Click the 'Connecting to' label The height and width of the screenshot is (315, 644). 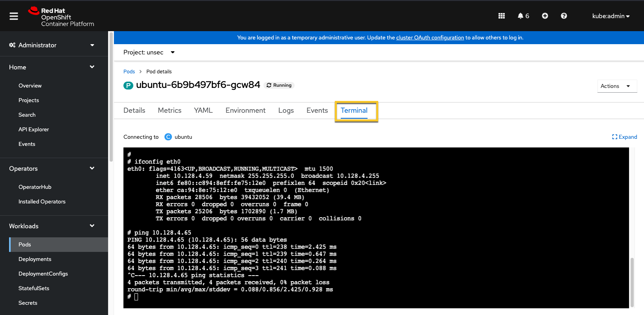(x=141, y=137)
